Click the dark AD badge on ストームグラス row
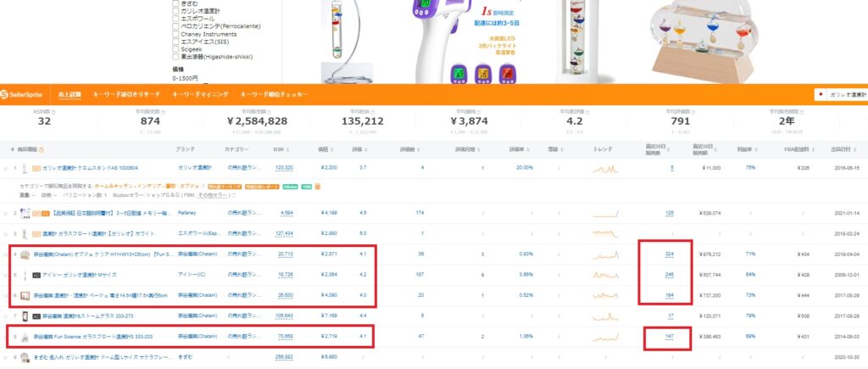Viewport: 868px width, 369px height. [x=36, y=316]
